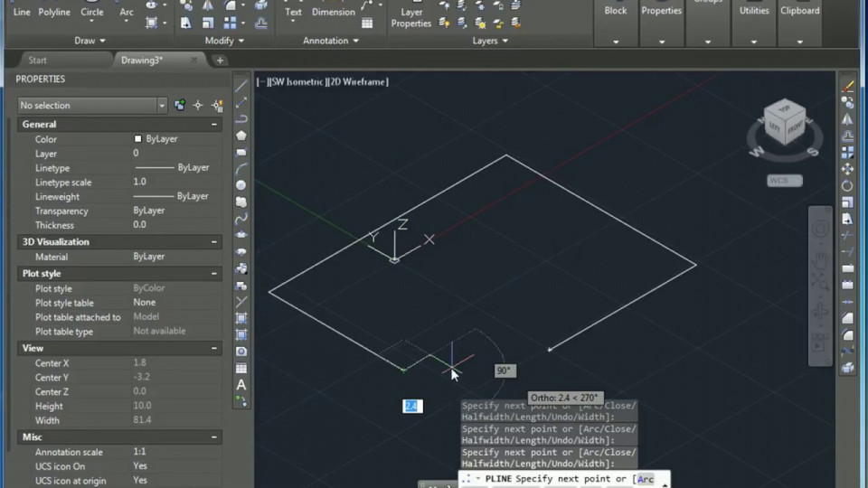Select Polygon tool in vertical Draw toolbar
Image resolution: width=868 pixels, height=488 pixels.
coord(241,136)
